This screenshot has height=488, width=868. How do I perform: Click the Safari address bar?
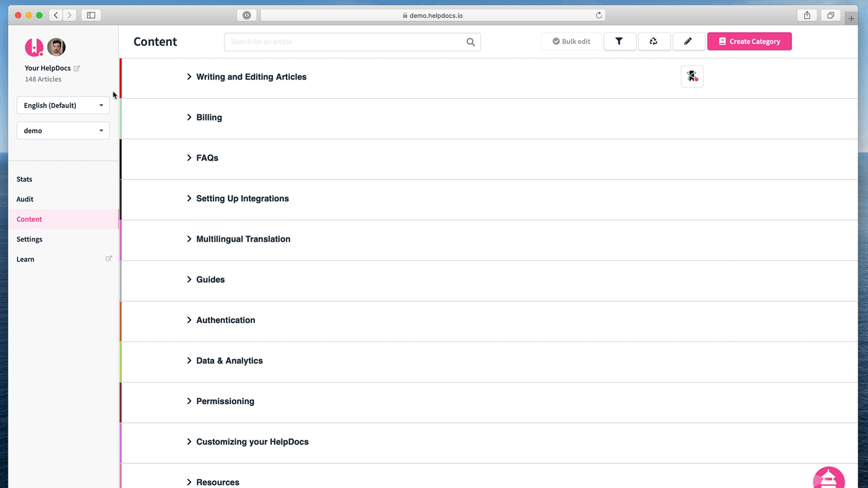pos(433,15)
